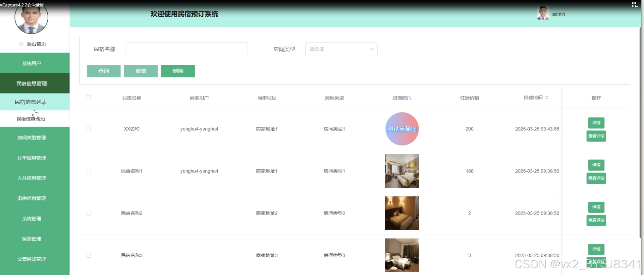The height and width of the screenshot is (275, 644).
Task: Click 房间类型3 cell
Action: [334, 255]
